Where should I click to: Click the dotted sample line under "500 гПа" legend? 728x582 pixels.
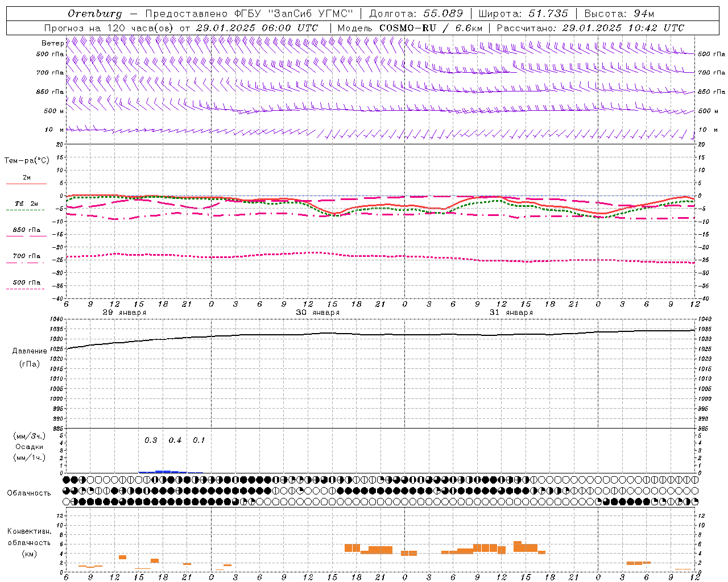coord(26,289)
